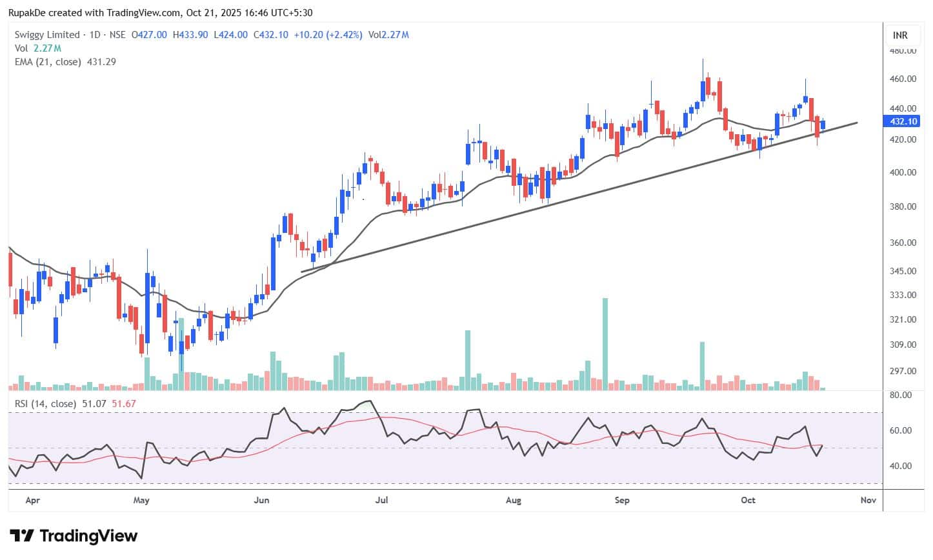Click the 480.00 price scale label
The height and width of the screenshot is (560, 933).
pos(903,51)
